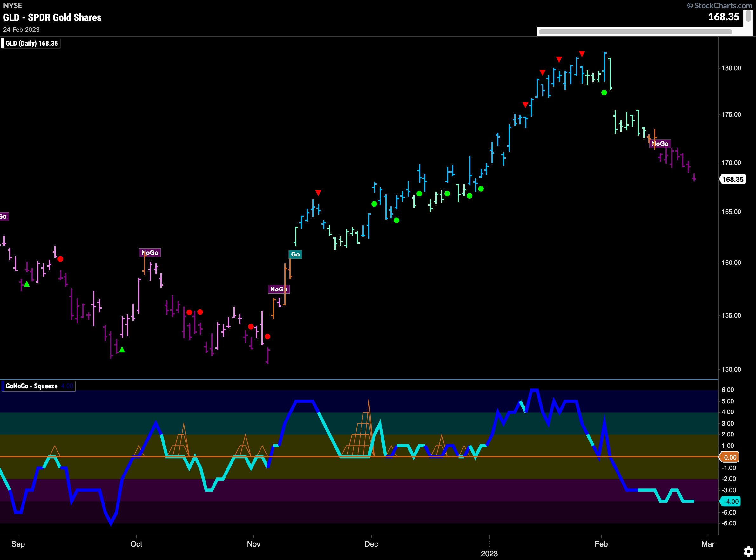This screenshot has height=560, width=756.
Task: Click the Oct month label on time axis
Action: (136, 544)
